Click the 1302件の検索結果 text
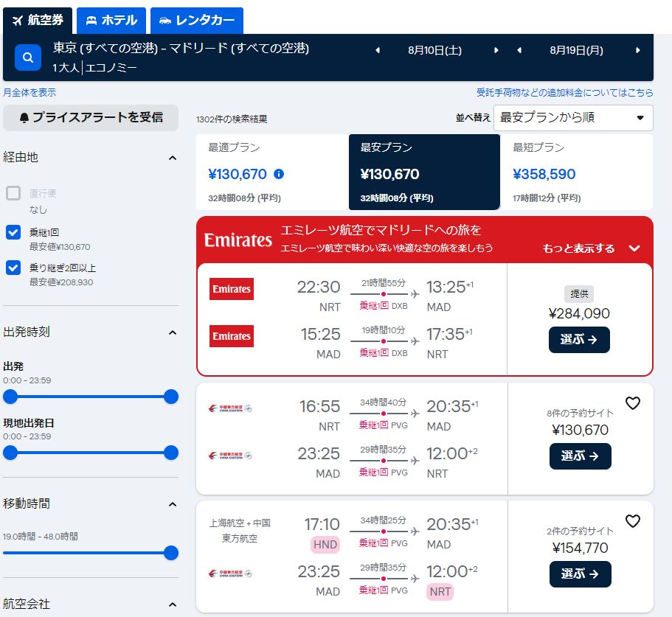Screen dimensions: 672x617 232,119
